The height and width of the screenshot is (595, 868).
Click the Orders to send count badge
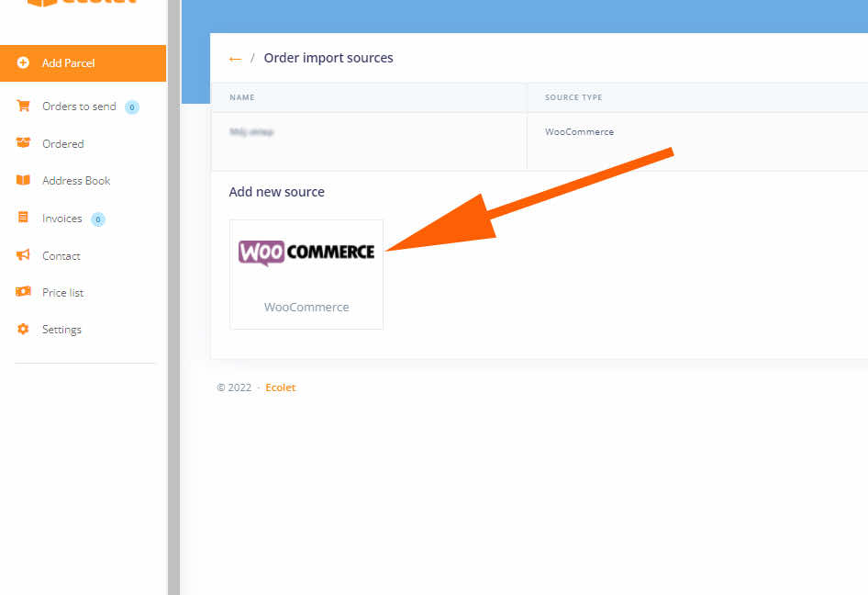pyautogui.click(x=132, y=107)
